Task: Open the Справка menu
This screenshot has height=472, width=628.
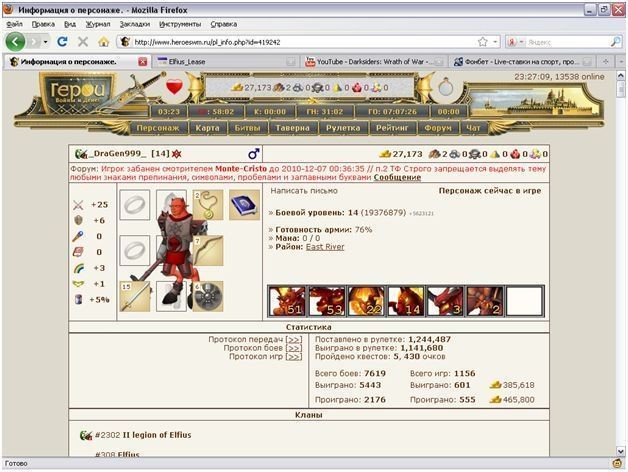Action: [223, 24]
